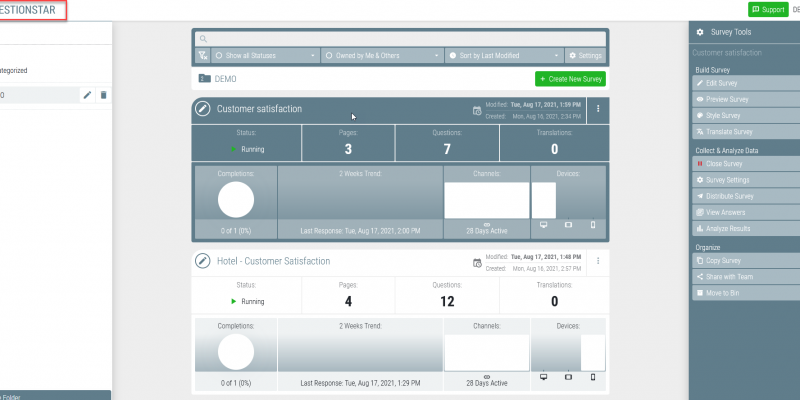800x400 pixels.
Task: Click the clear filters funnel icon
Action: [203, 55]
